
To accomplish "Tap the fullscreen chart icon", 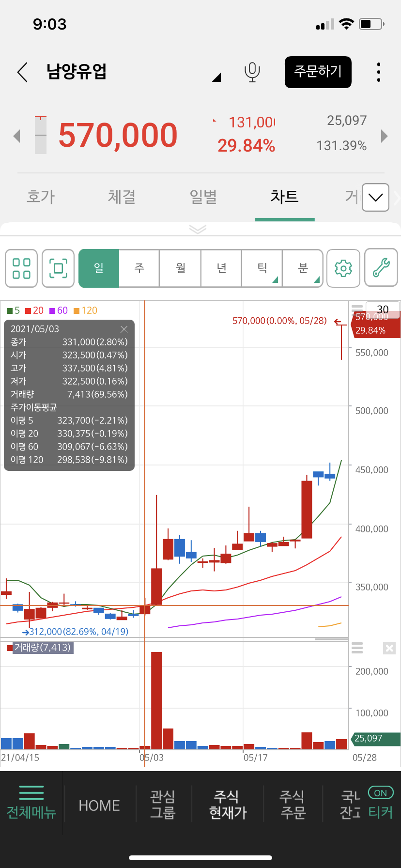I will click(x=58, y=268).
